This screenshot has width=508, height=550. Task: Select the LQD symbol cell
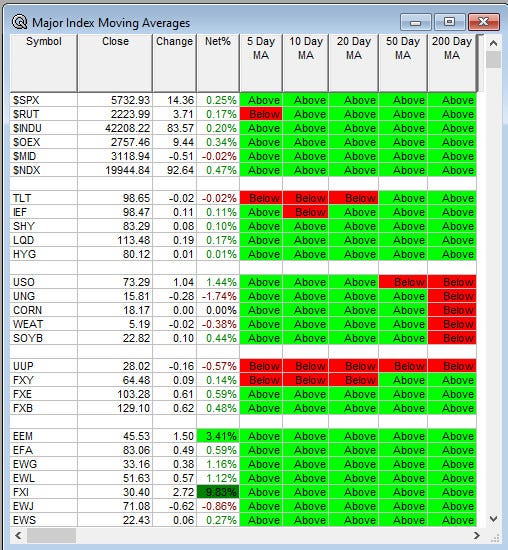click(x=44, y=240)
